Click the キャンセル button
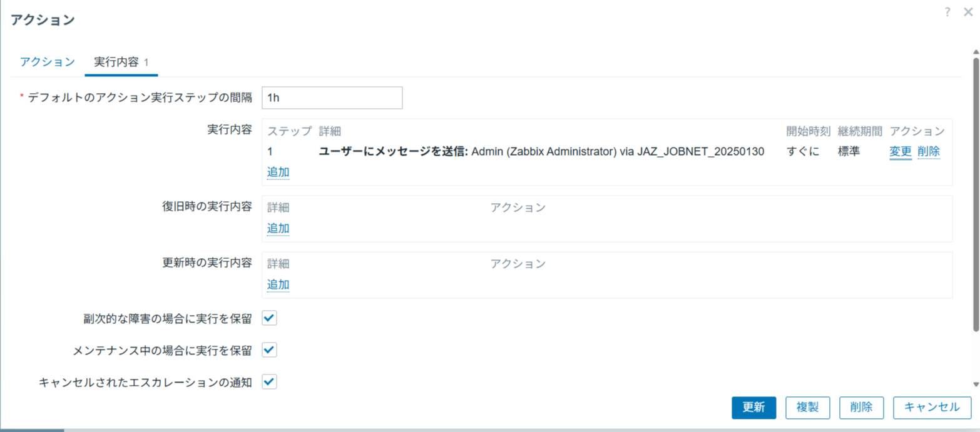Viewport: 980px width, 432px height. [932, 407]
